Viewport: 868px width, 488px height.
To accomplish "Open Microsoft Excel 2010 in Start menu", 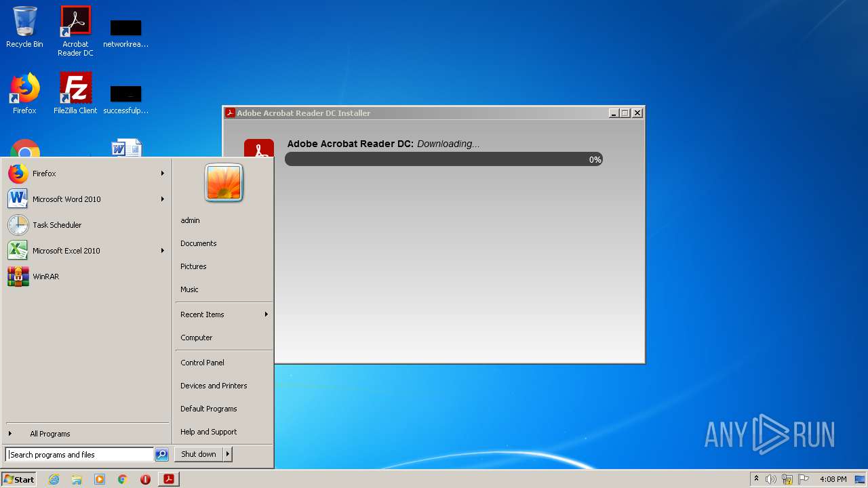I will tap(87, 251).
